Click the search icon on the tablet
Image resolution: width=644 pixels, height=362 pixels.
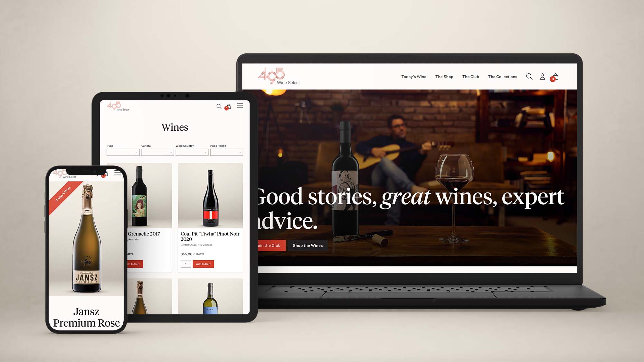coord(219,106)
